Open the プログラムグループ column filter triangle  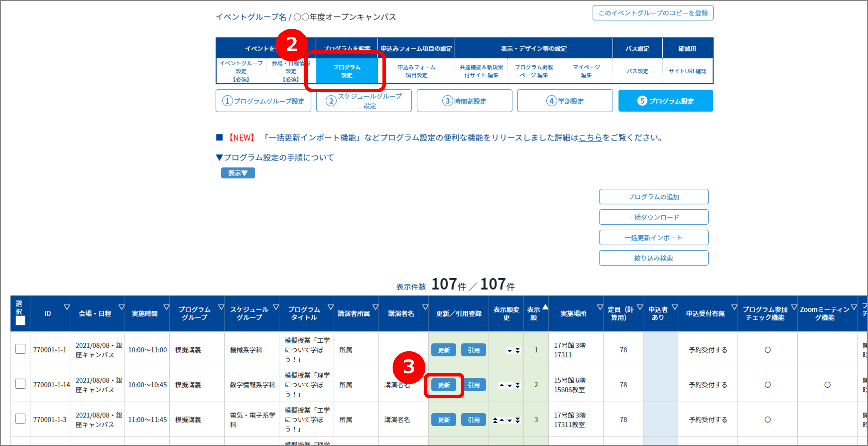click(221, 307)
